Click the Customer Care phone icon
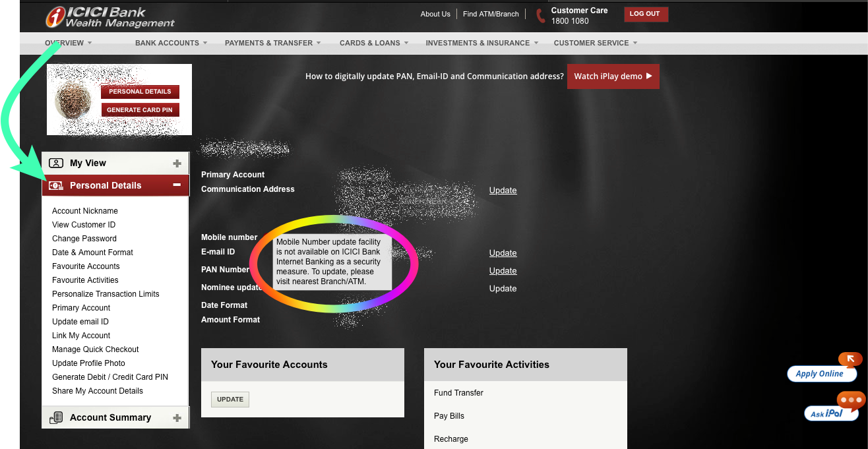Viewport: 868px width, 449px height. (x=541, y=16)
